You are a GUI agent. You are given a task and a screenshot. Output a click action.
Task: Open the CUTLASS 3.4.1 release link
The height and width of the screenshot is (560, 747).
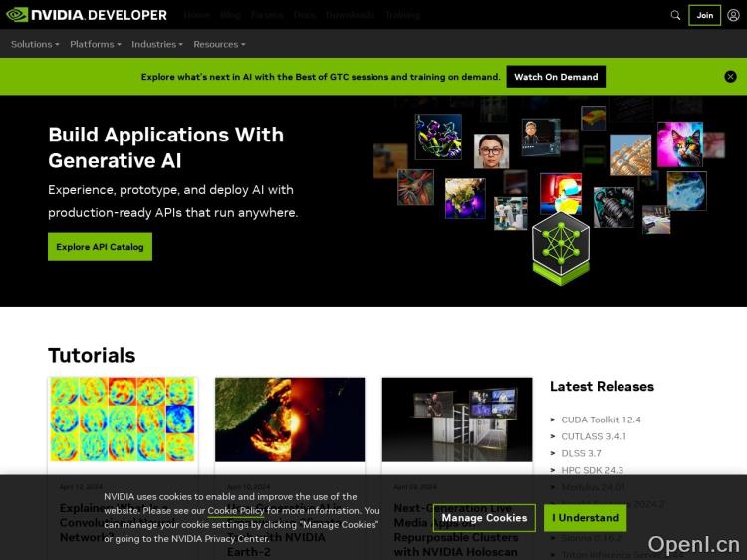[x=594, y=436]
